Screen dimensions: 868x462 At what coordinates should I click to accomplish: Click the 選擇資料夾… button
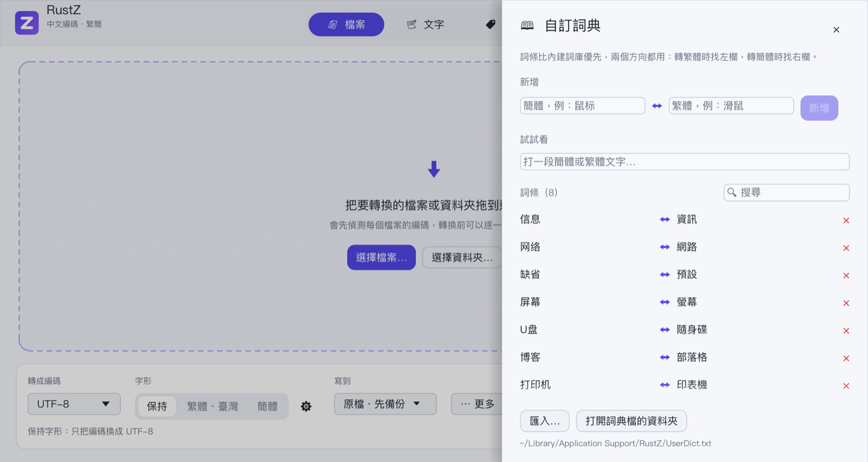(462, 258)
